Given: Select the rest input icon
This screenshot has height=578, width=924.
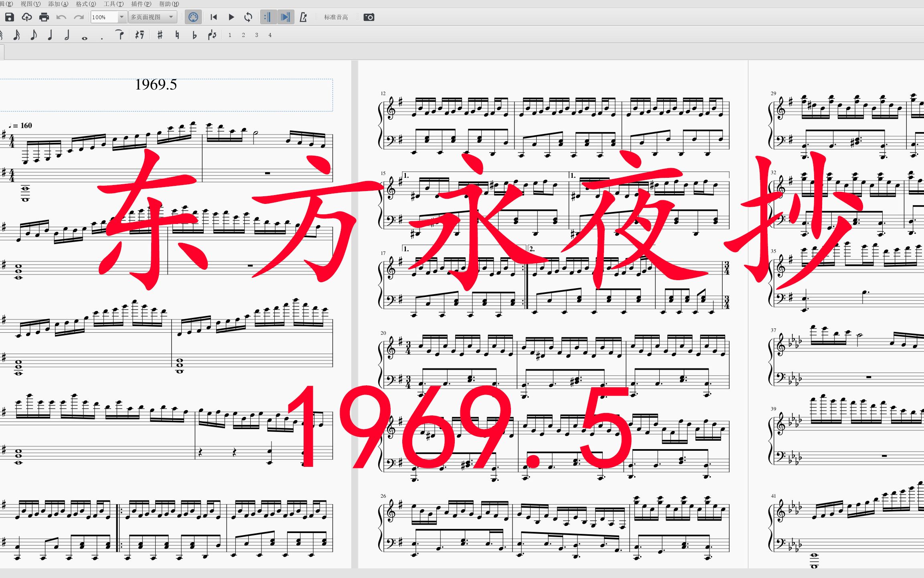Looking at the screenshot, I should click(140, 35).
